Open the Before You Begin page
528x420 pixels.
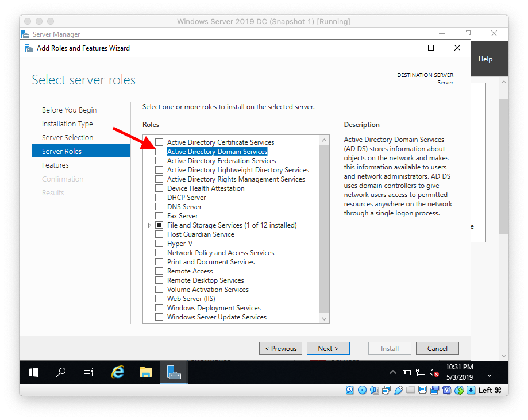pos(69,110)
